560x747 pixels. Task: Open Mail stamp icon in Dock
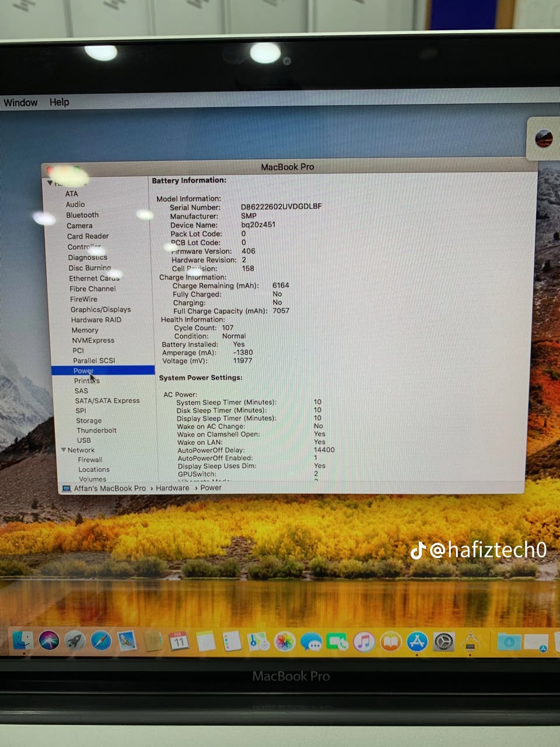127,641
